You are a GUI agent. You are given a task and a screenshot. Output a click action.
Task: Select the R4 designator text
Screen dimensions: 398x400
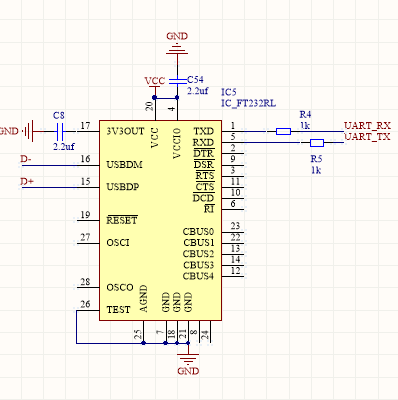pos(305,115)
